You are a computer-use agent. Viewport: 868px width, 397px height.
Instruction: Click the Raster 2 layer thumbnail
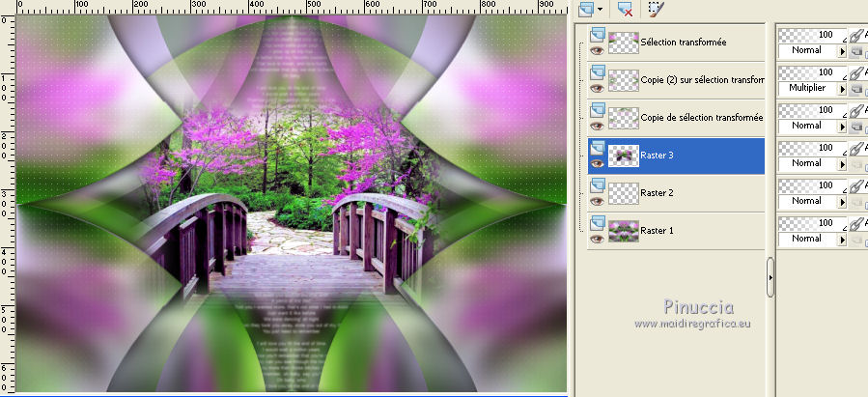tap(624, 193)
